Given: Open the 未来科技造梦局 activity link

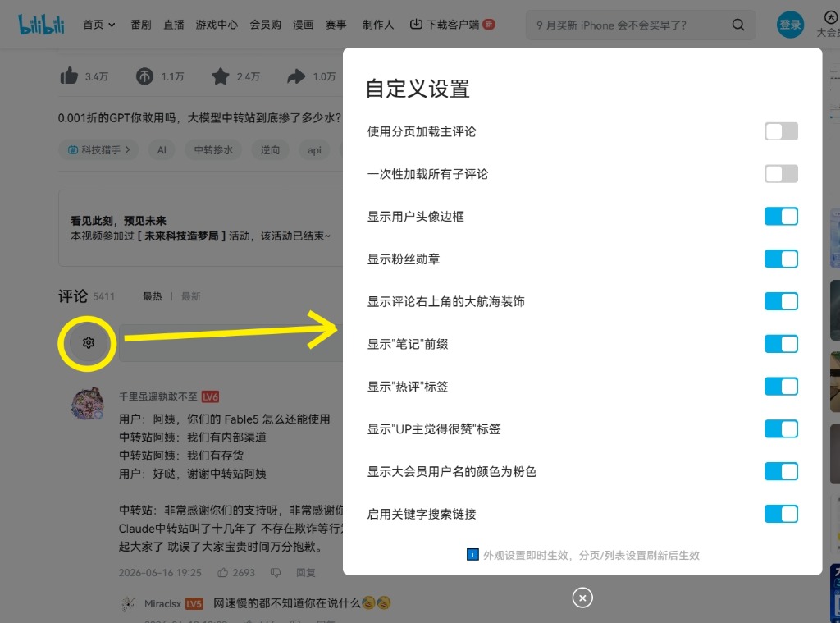Looking at the screenshot, I should (x=181, y=236).
